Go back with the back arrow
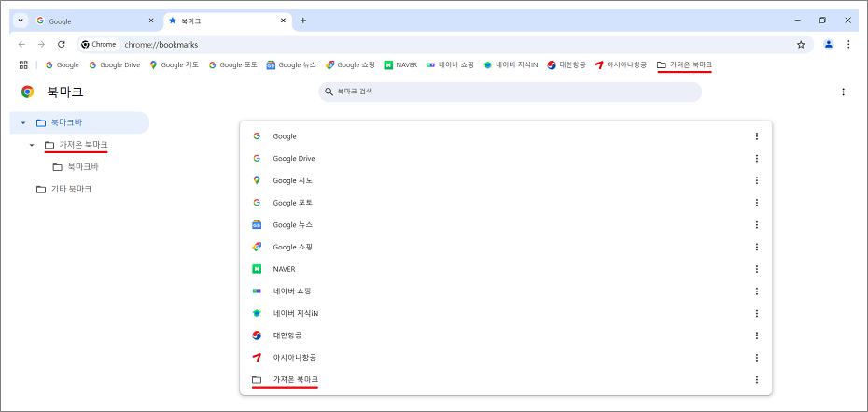This screenshot has height=412, width=868. pyautogui.click(x=21, y=44)
